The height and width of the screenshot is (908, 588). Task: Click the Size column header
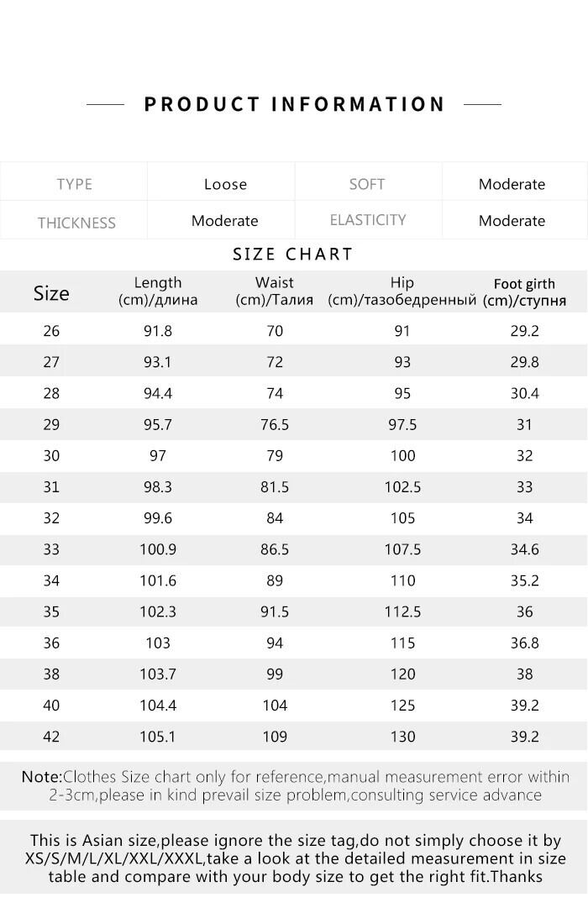51,293
